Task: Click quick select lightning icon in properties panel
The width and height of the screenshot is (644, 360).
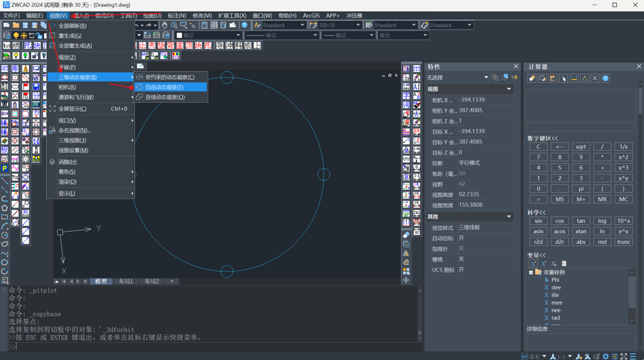Action: click(514, 78)
